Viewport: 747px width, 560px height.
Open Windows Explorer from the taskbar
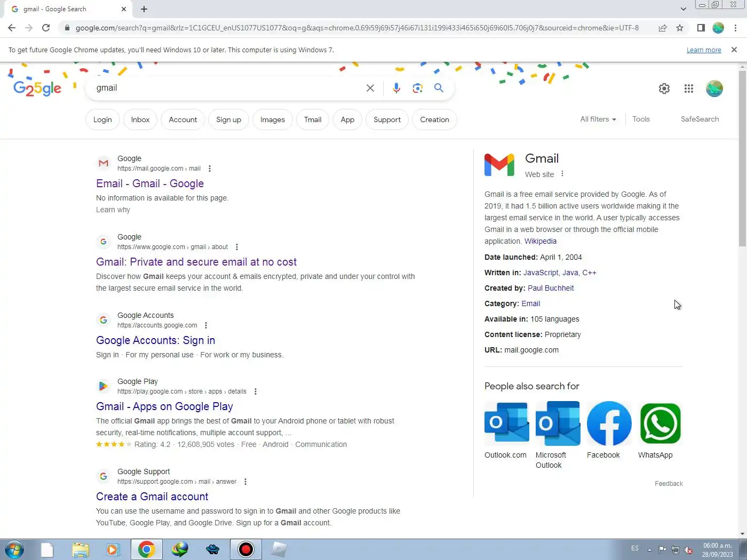(81, 549)
